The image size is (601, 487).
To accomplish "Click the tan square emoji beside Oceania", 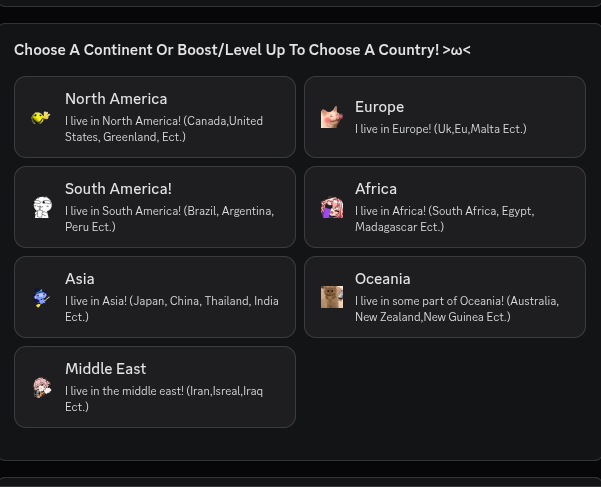I will coord(331,297).
